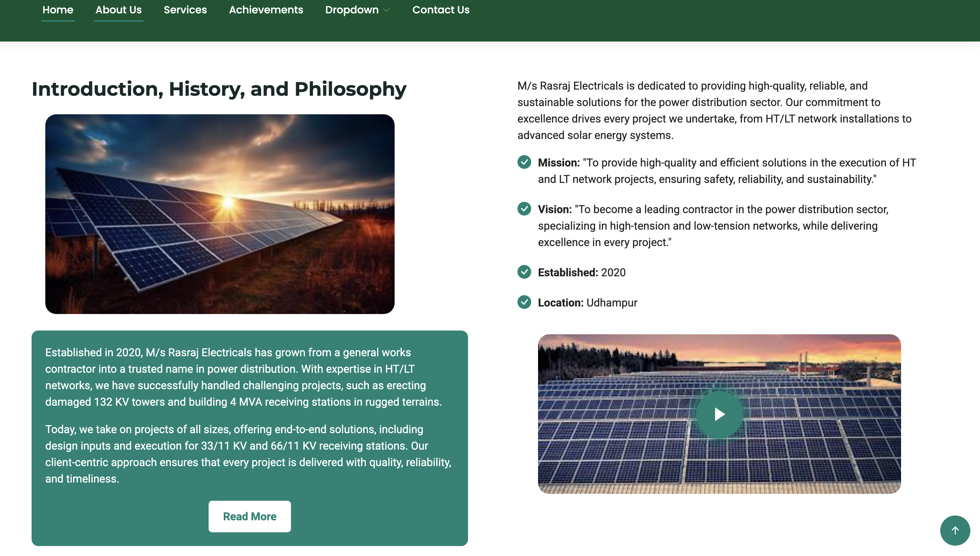980x556 pixels.
Task: Click the Established checkmark icon
Action: coord(524,272)
